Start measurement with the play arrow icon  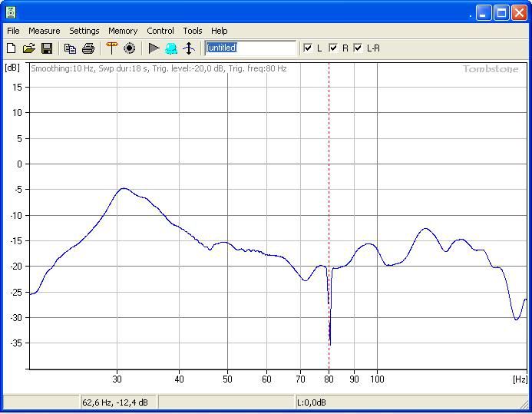coord(154,48)
